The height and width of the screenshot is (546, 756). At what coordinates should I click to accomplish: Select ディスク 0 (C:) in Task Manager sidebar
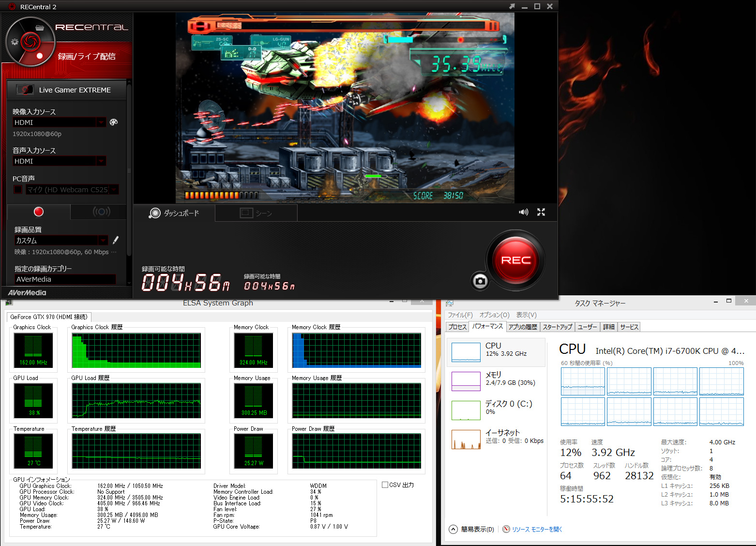[x=497, y=410]
